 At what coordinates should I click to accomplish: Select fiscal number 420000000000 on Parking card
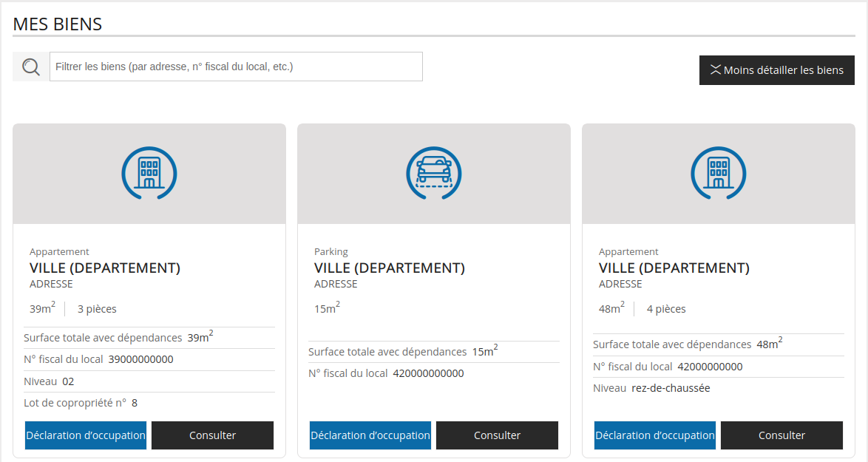point(429,373)
